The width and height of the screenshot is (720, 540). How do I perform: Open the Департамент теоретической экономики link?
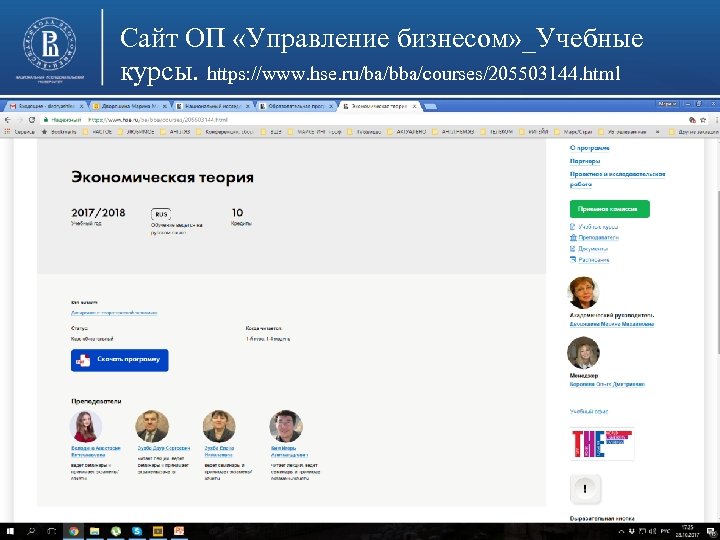click(x=114, y=313)
